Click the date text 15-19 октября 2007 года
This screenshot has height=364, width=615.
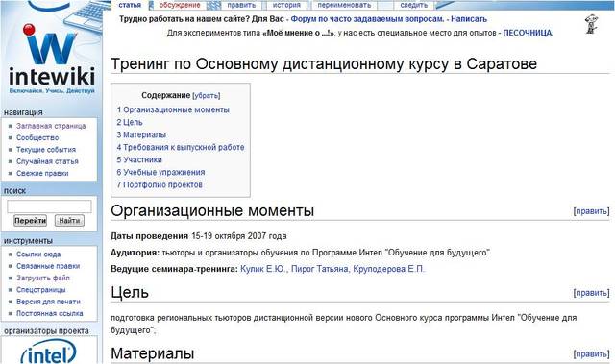tap(239, 236)
